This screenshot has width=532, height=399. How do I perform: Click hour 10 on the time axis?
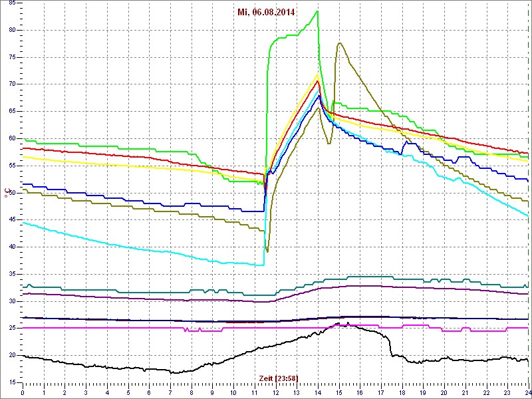click(x=233, y=392)
